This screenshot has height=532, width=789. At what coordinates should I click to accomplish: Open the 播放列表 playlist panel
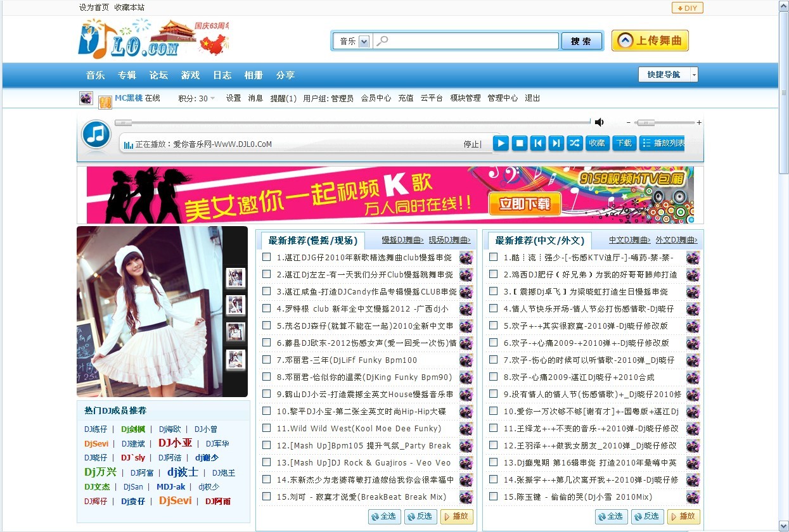click(x=661, y=143)
